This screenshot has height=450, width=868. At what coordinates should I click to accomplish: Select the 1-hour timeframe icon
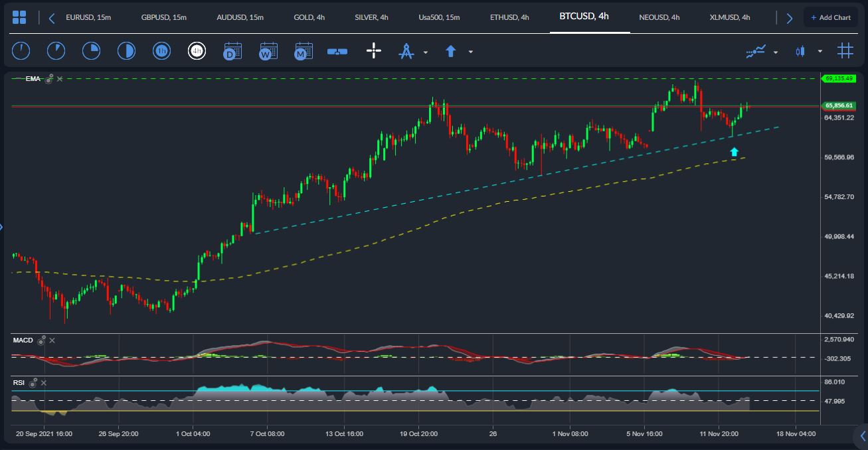[x=161, y=50]
